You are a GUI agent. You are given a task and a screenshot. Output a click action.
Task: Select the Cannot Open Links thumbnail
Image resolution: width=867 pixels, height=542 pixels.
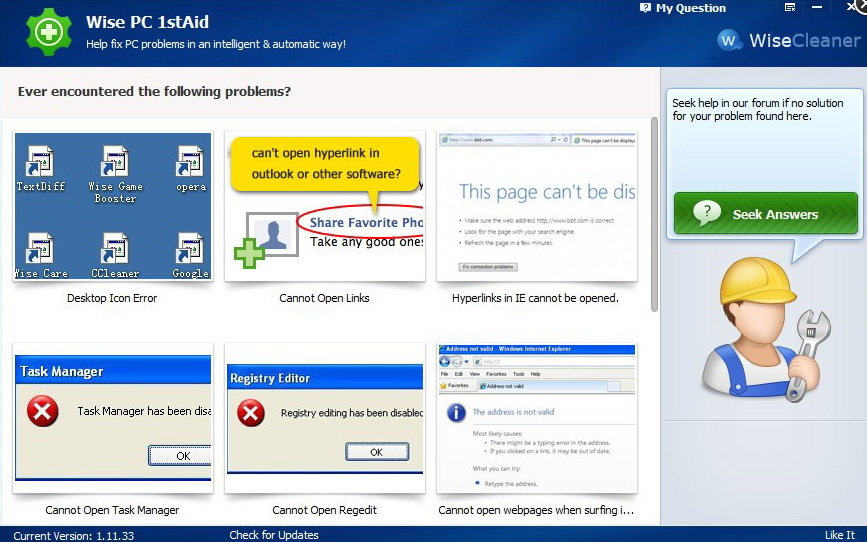[325, 206]
